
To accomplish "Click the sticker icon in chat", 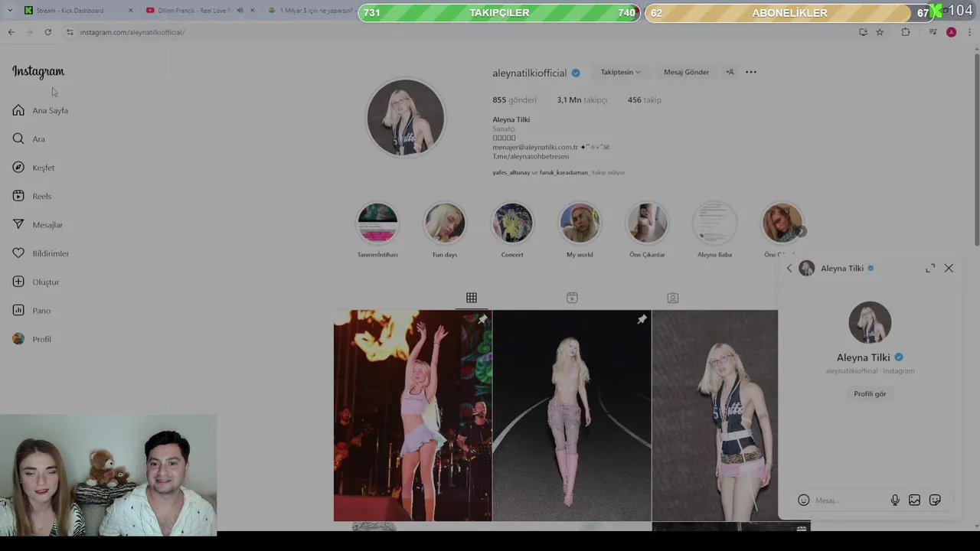I will coord(935,500).
